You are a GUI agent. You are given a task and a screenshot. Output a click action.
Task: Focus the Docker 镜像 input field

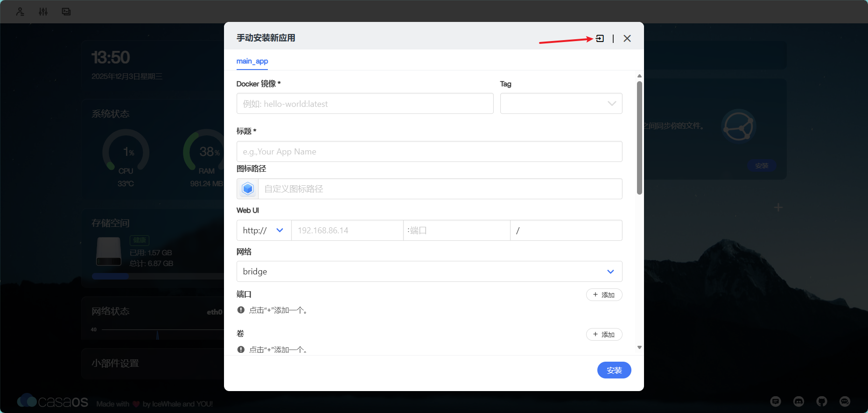pos(364,104)
